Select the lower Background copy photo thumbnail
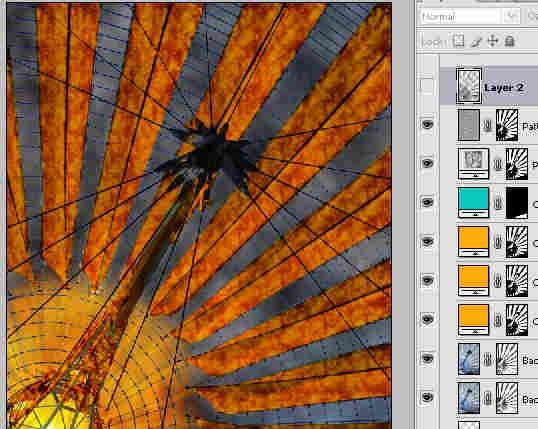Image resolution: width=538 pixels, height=429 pixels. 469,398
